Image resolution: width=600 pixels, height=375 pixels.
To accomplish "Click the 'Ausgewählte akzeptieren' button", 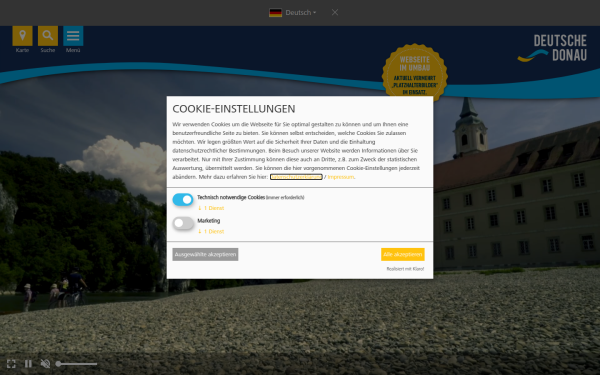I will click(205, 254).
